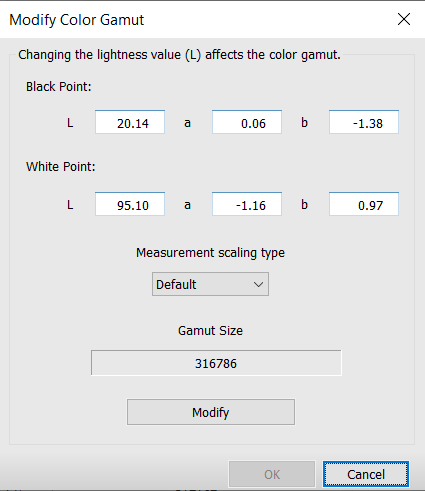The width and height of the screenshot is (425, 491).
Task: Click the White Point label
Action: pos(61,167)
